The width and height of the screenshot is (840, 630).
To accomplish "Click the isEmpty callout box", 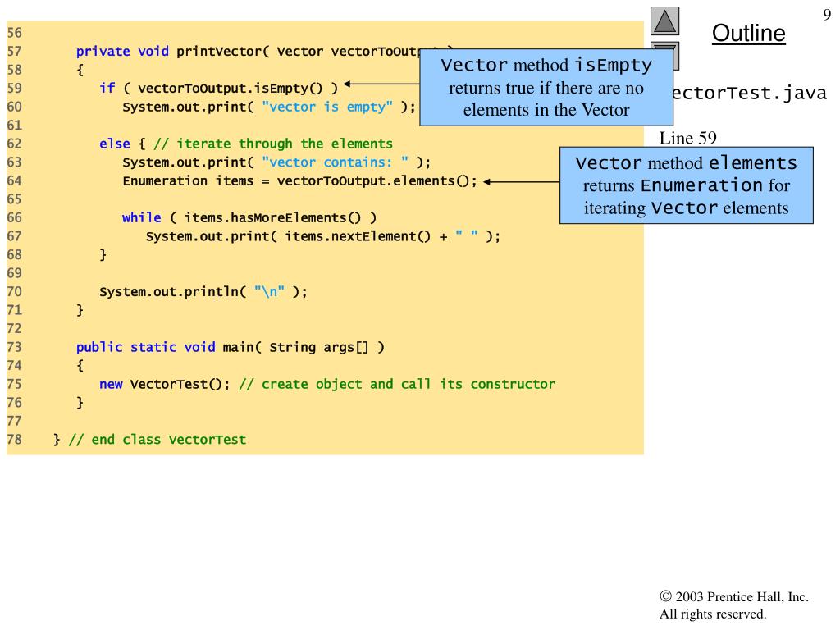I will click(546, 87).
